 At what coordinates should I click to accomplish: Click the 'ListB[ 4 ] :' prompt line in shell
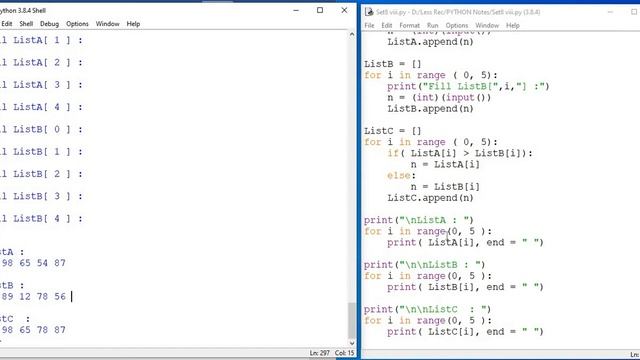pos(41,218)
